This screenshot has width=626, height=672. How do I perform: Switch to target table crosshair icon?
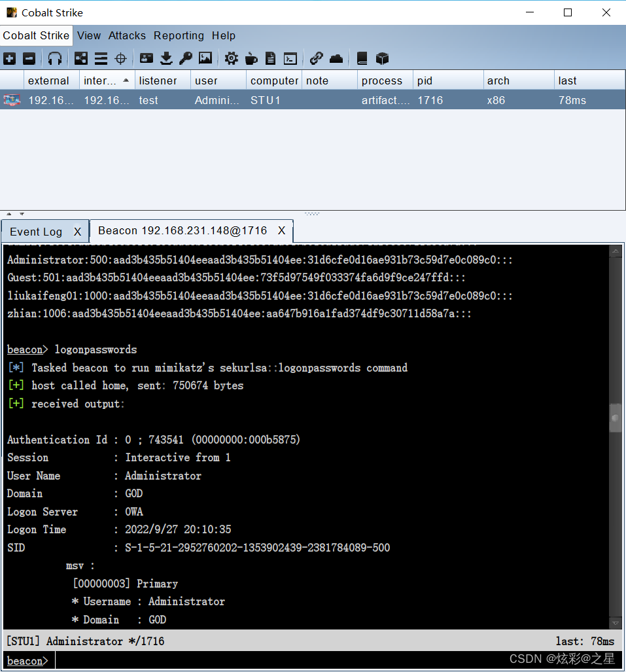point(121,58)
